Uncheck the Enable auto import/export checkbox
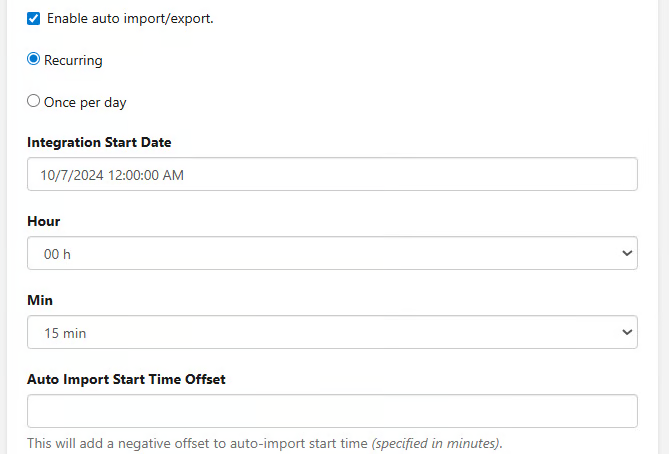669x454 pixels. click(33, 19)
